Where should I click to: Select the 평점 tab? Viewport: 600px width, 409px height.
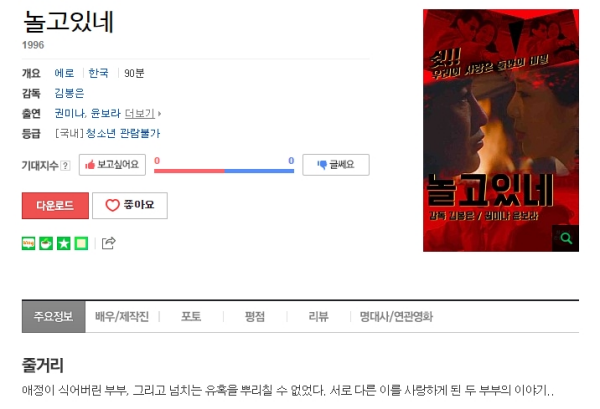point(254,317)
